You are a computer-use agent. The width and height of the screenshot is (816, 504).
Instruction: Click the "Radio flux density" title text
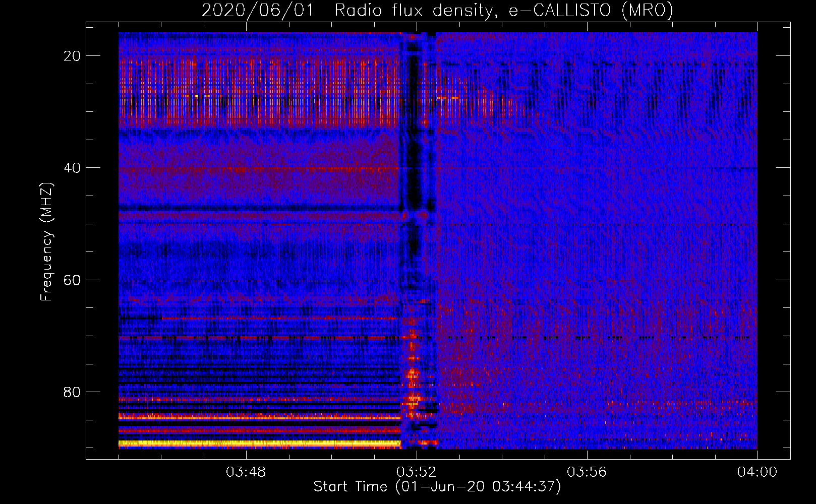413,11
